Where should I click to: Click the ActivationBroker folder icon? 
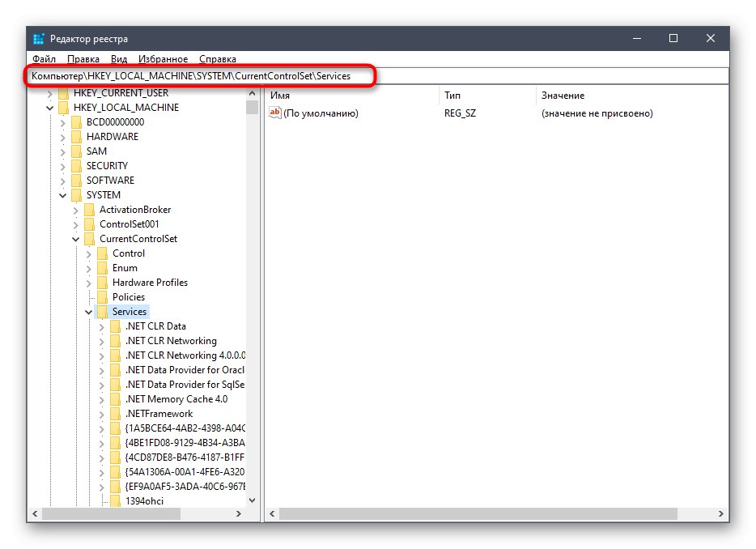pyautogui.click(x=89, y=210)
